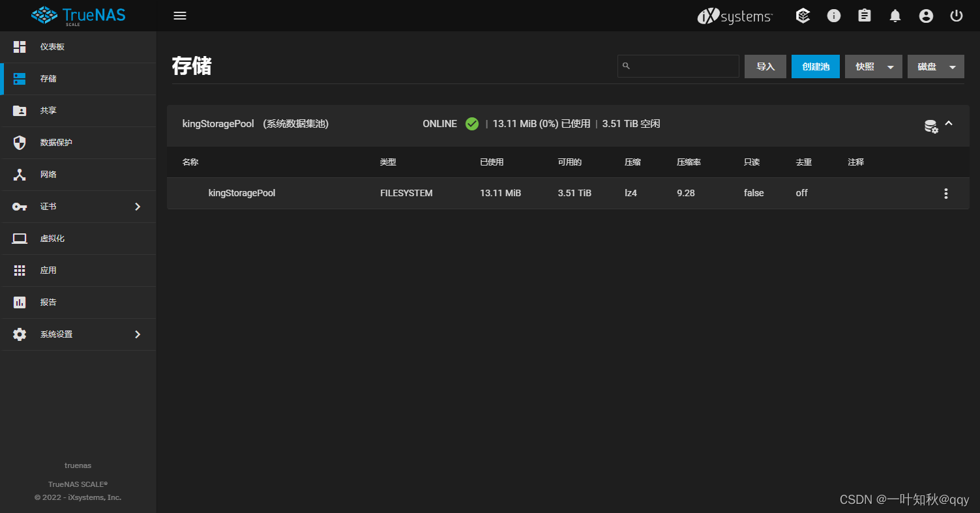Screen dimensions: 980x513
Task: Open 网络 in the sidebar
Action: click(x=78, y=175)
